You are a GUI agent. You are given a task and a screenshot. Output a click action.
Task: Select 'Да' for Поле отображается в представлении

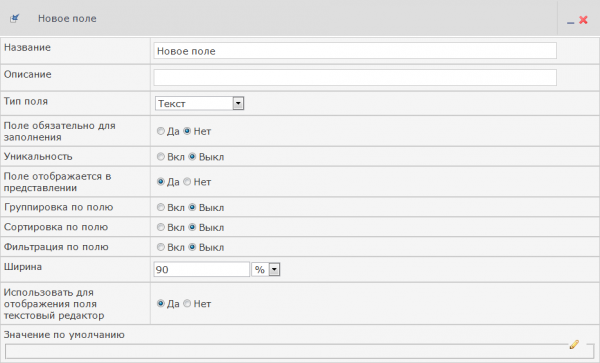point(161,182)
